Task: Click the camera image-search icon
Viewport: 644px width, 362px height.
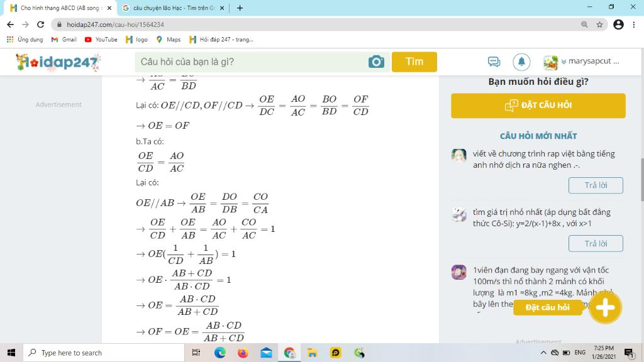Action: [376, 62]
